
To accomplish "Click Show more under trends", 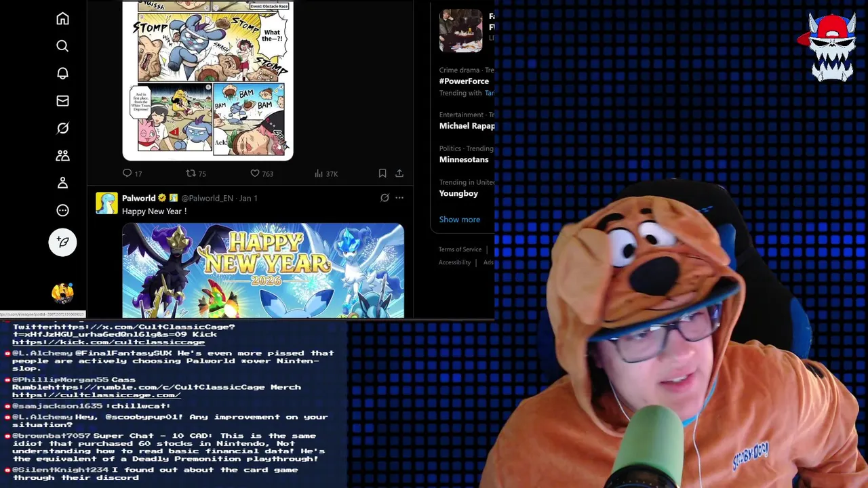I will (459, 219).
